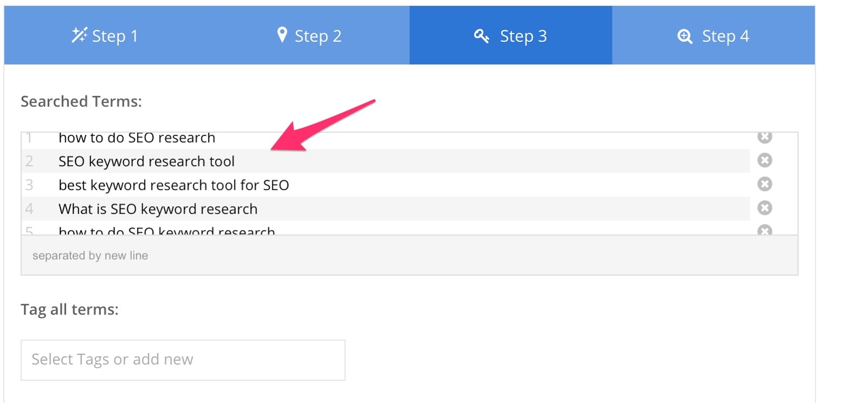
Task: Delete 'SEO keyword research tool' with its X icon
Action: pos(764,161)
